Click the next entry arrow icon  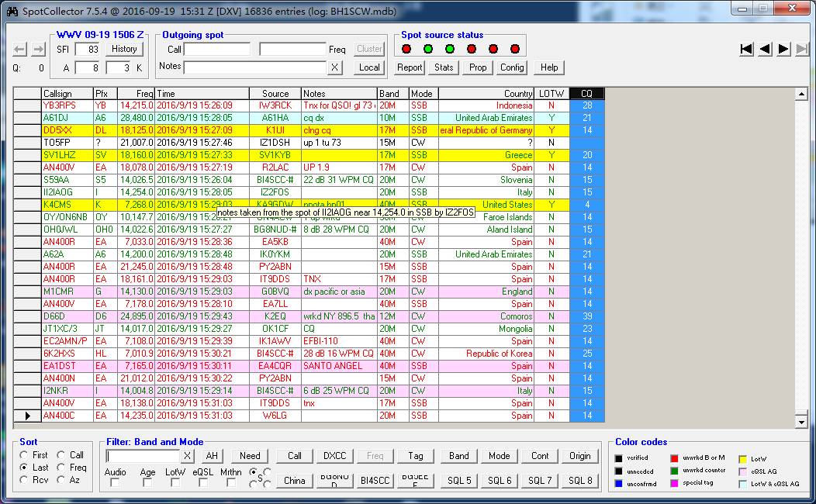[783, 49]
